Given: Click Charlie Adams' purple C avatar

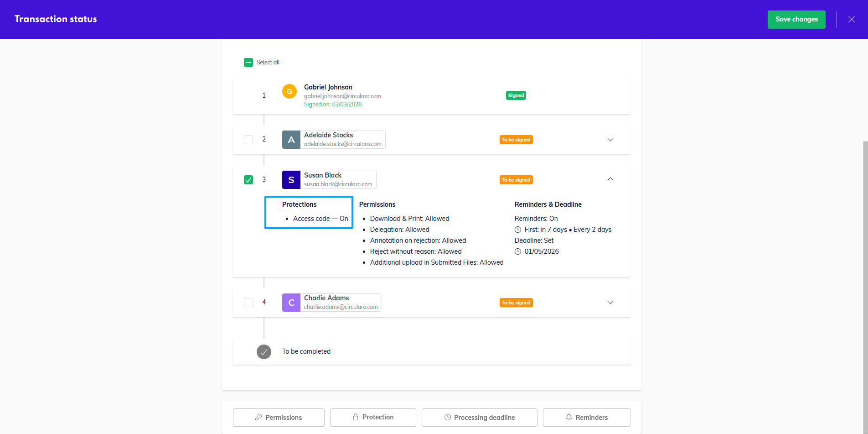Looking at the screenshot, I should pos(291,303).
